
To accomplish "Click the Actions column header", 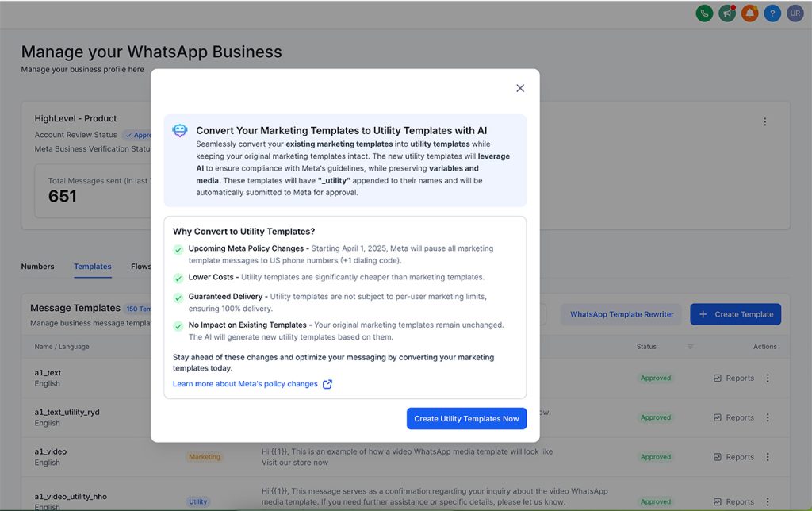I will coord(765,346).
